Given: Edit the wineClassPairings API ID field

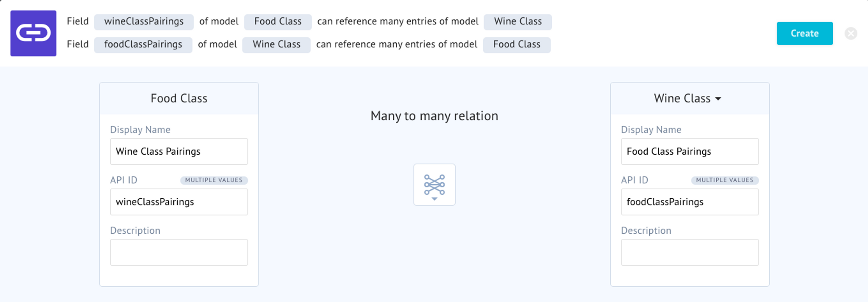Looking at the screenshot, I should coord(179,202).
